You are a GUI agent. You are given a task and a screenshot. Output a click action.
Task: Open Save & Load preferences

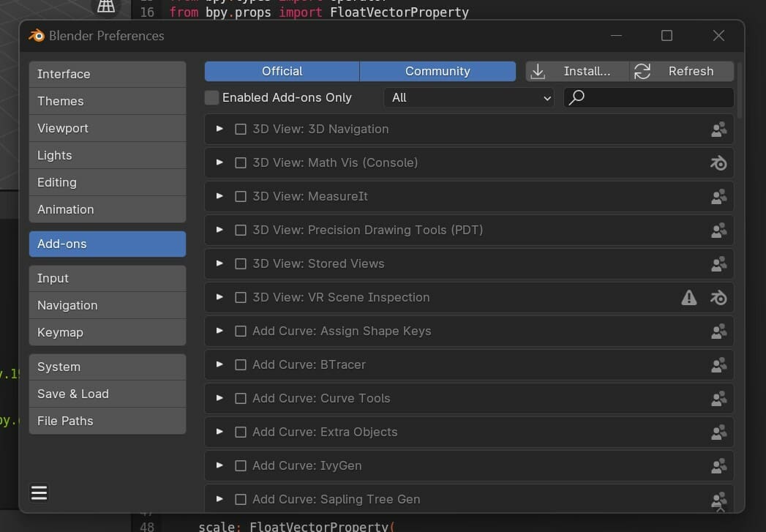coord(108,394)
